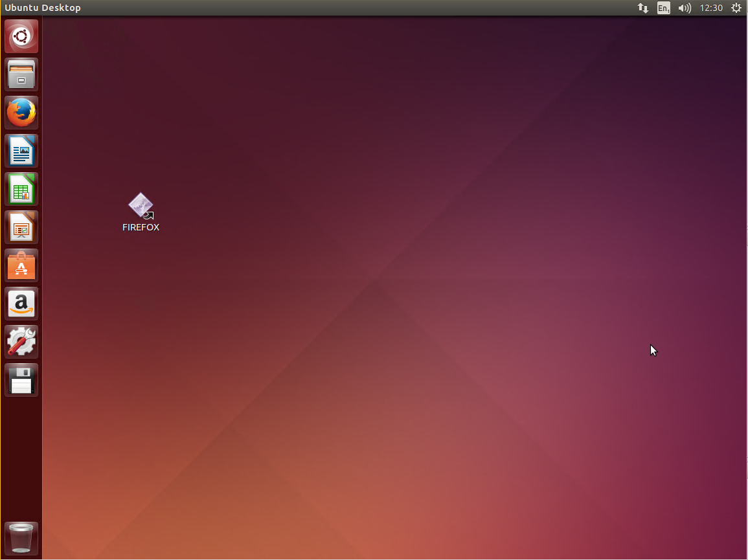Open the session power gear menu
This screenshot has height=560, width=748.
click(736, 8)
